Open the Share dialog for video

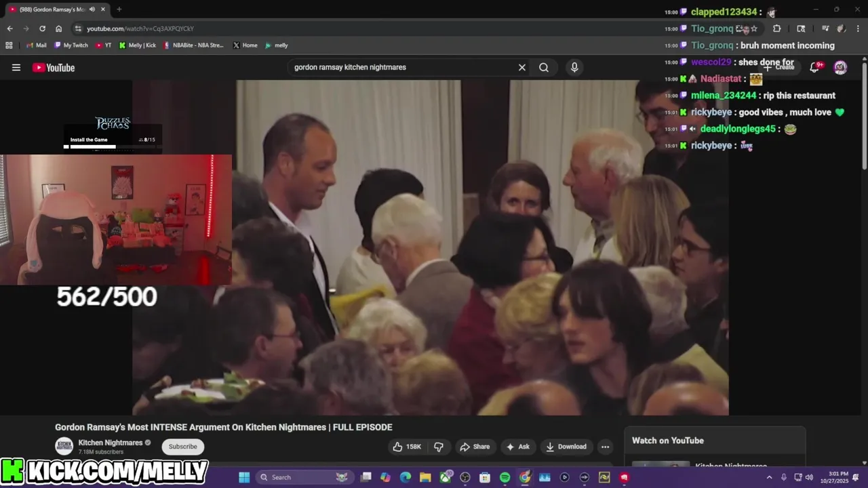(x=475, y=447)
